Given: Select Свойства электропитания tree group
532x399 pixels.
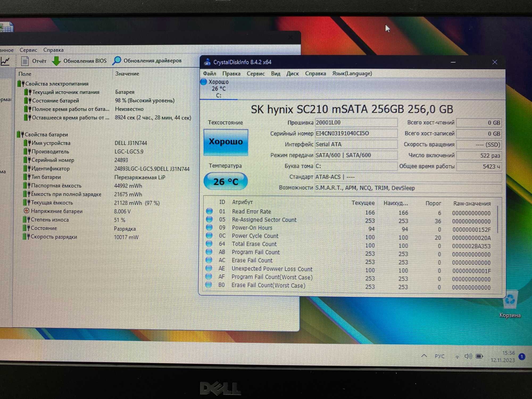Looking at the screenshot, I should 53,84.
